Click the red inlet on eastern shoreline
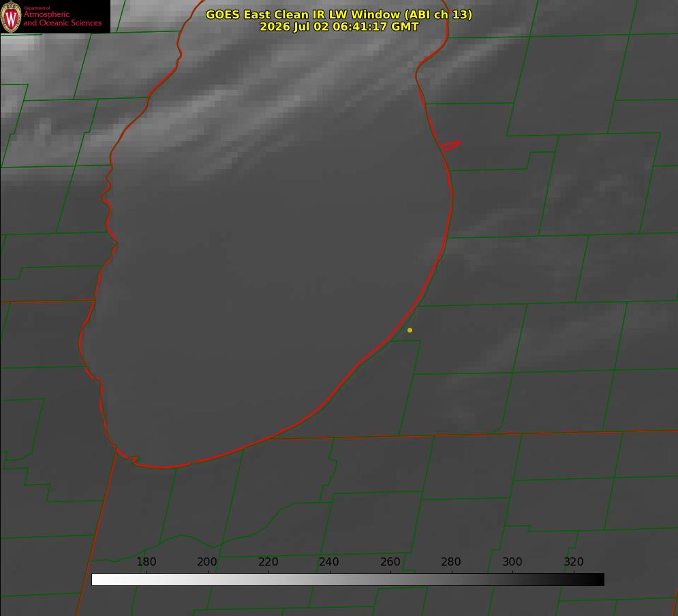The width and height of the screenshot is (678, 616). coord(450,146)
